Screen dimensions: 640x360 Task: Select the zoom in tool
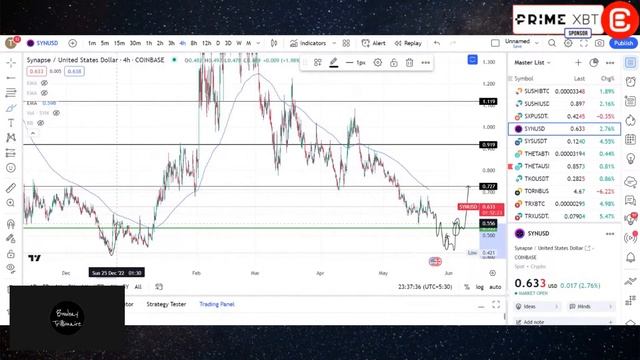(11, 203)
